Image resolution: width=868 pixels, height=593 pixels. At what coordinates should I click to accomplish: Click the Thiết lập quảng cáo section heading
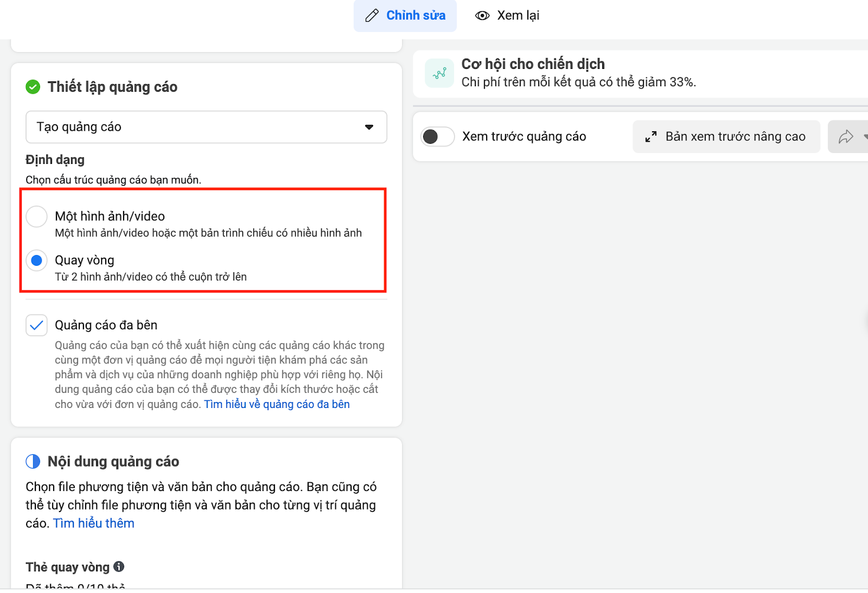click(x=112, y=87)
